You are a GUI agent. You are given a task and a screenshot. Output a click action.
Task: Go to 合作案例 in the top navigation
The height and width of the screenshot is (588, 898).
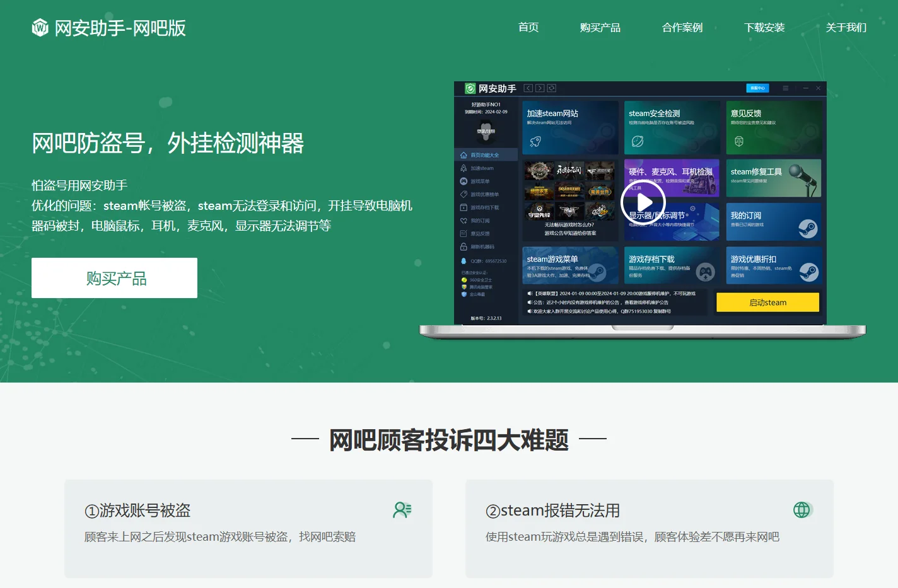pos(682,28)
